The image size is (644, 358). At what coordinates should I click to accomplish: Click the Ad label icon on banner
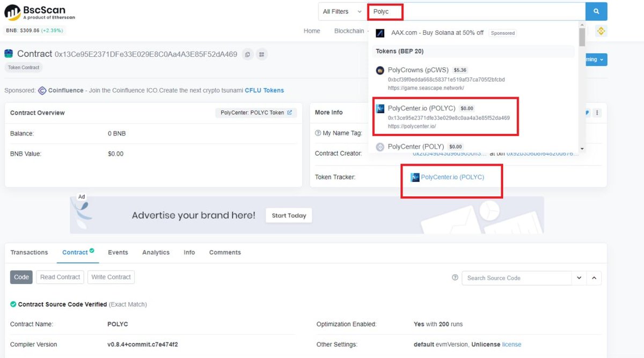point(82,197)
